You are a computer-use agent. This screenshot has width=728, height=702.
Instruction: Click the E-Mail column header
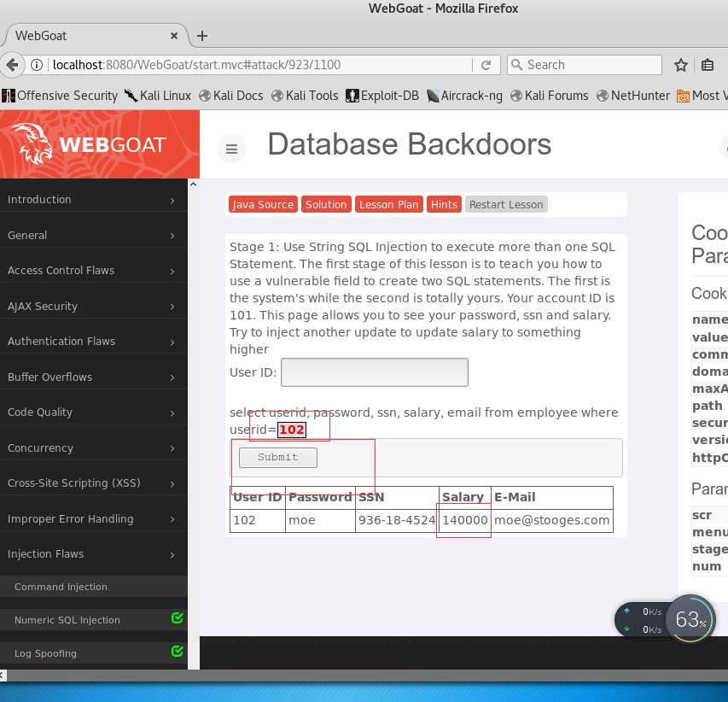pos(552,498)
